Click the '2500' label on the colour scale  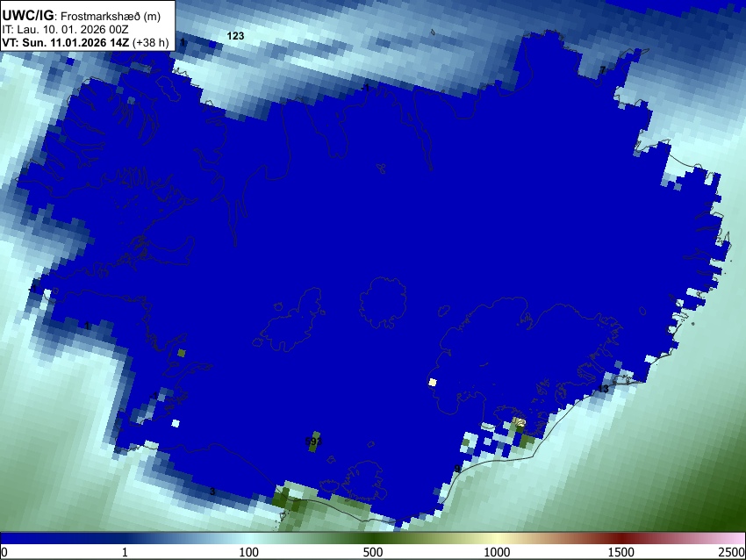733,552
